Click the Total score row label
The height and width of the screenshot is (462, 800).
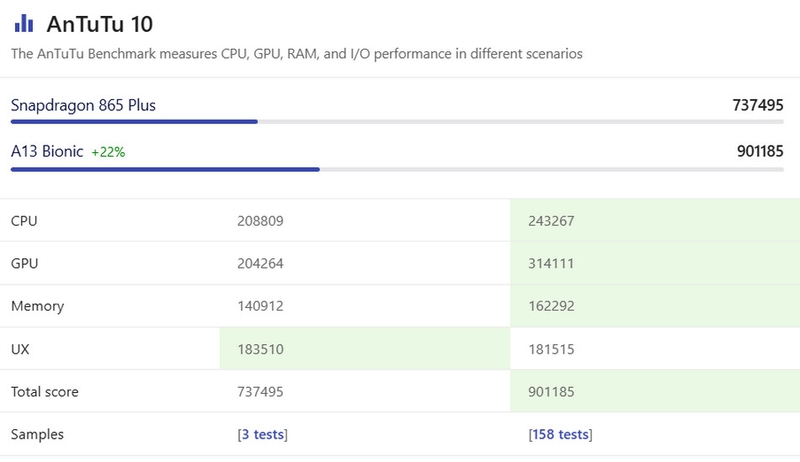(45, 392)
